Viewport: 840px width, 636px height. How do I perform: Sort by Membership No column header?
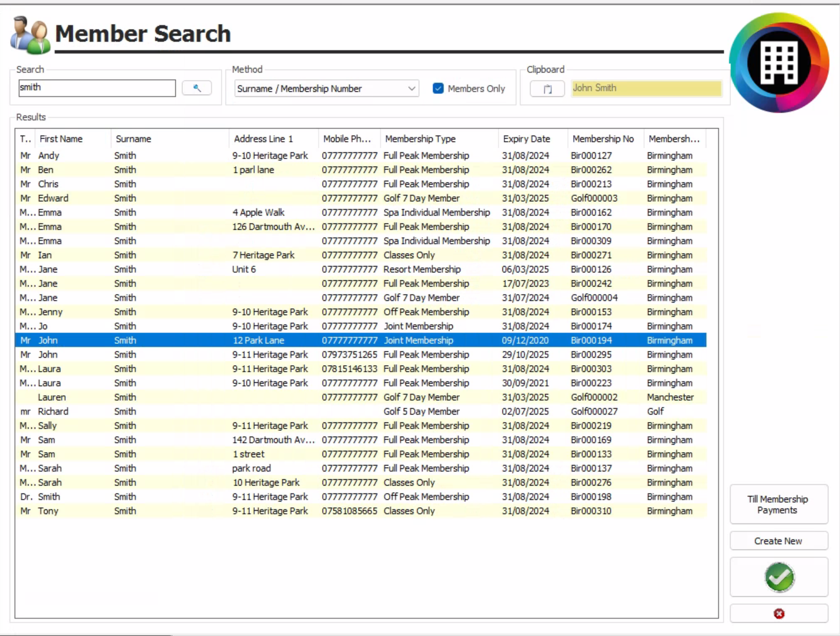(606, 139)
